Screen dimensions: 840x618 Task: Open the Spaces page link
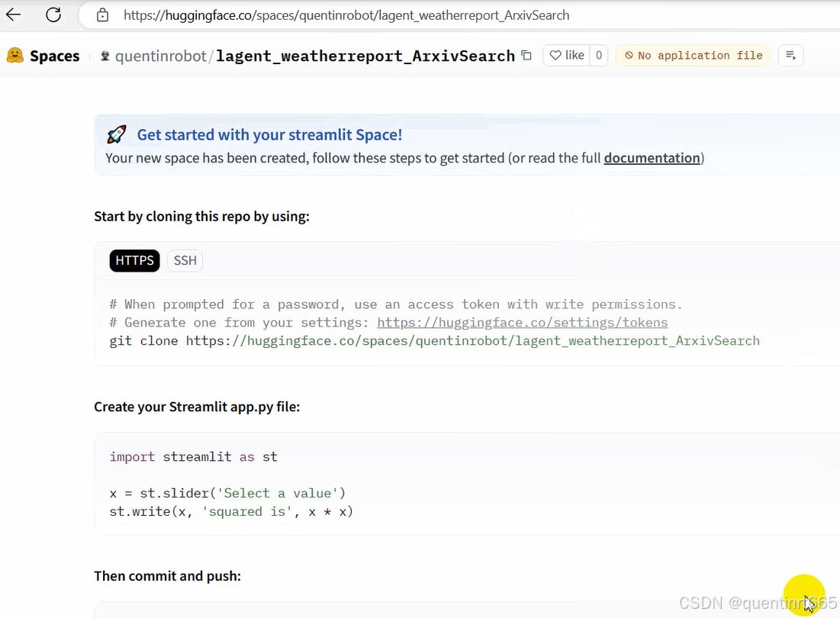[55, 56]
